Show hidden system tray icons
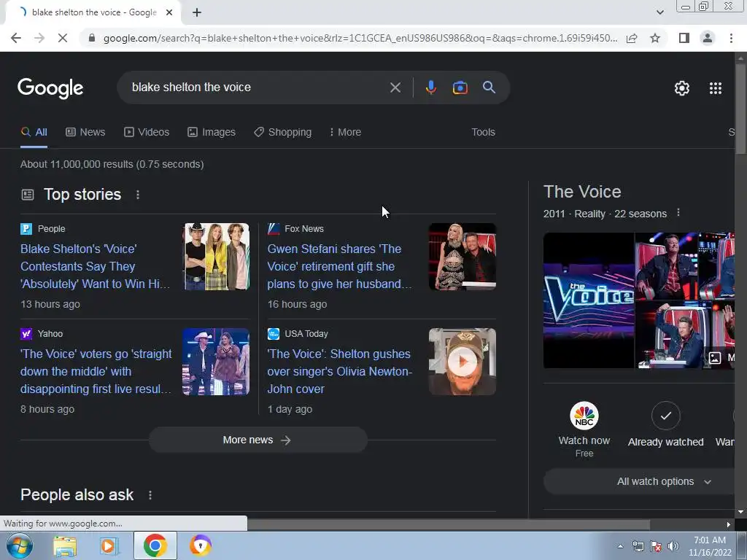Screen dimensions: 747x560 tap(620, 546)
